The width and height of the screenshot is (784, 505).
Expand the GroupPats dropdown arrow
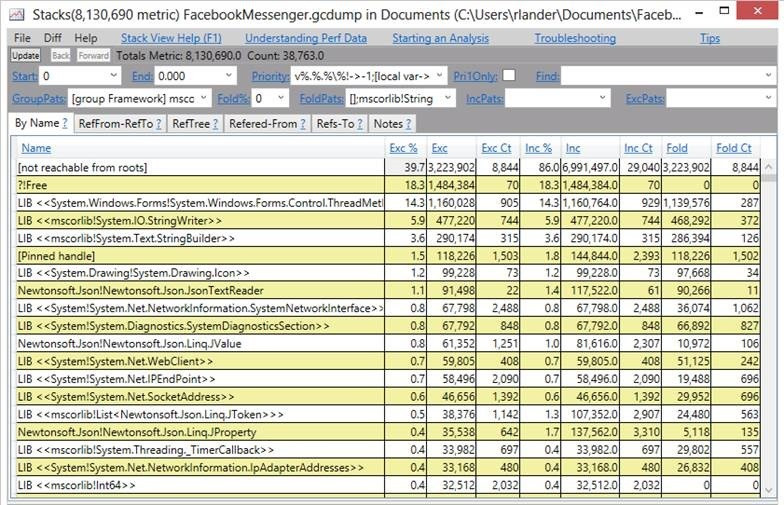click(x=204, y=98)
